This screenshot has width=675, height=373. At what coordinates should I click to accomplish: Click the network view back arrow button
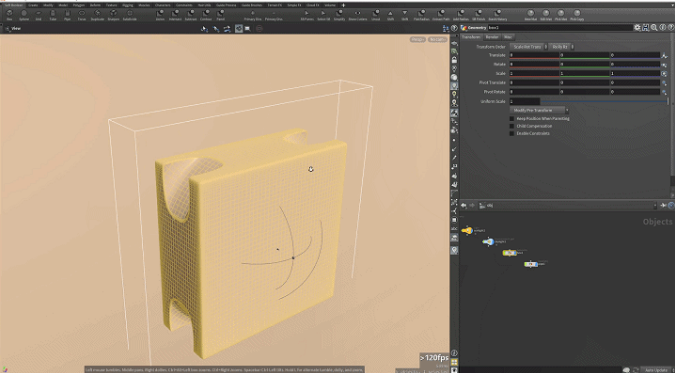click(464, 205)
